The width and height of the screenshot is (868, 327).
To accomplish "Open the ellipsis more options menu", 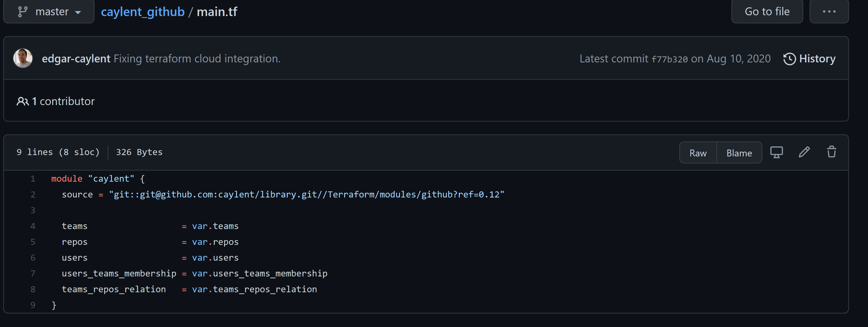I will 829,11.
